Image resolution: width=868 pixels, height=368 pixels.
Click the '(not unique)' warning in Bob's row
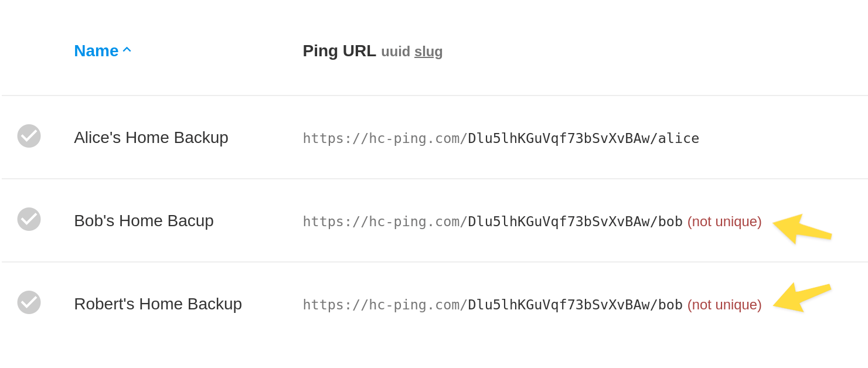(724, 222)
